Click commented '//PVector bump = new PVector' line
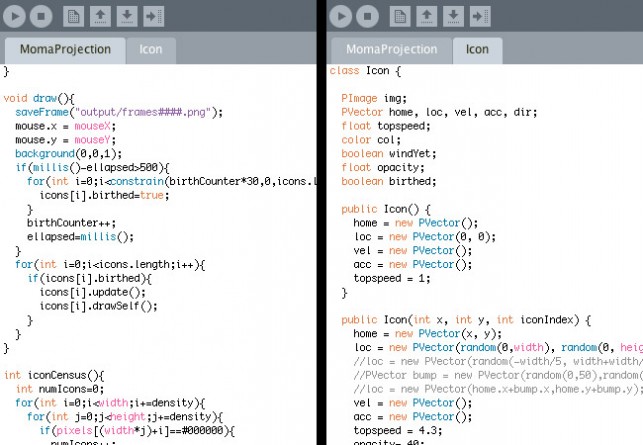The width and height of the screenshot is (643, 445). [x=498, y=376]
